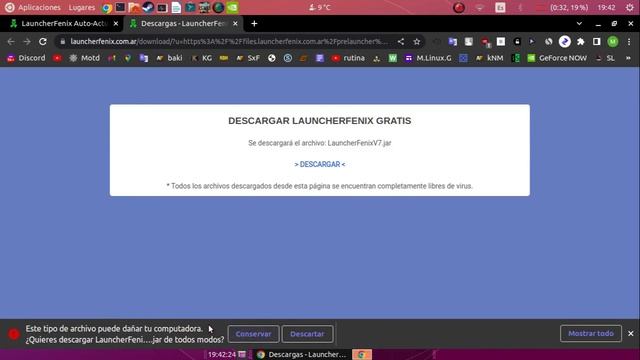Open the document editor panel icon
The image size is (640, 360).
pos(176,7)
